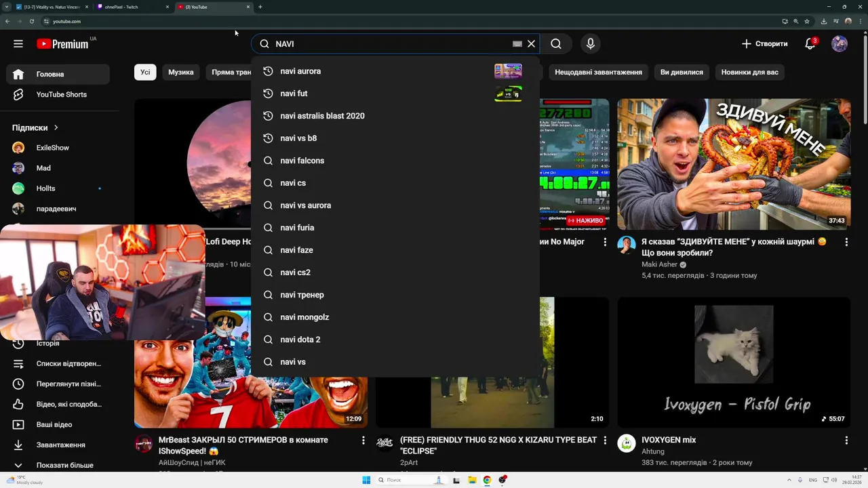Viewport: 868px width, 488px height.
Task: Open File Explorer from the taskbar
Action: [x=472, y=480]
